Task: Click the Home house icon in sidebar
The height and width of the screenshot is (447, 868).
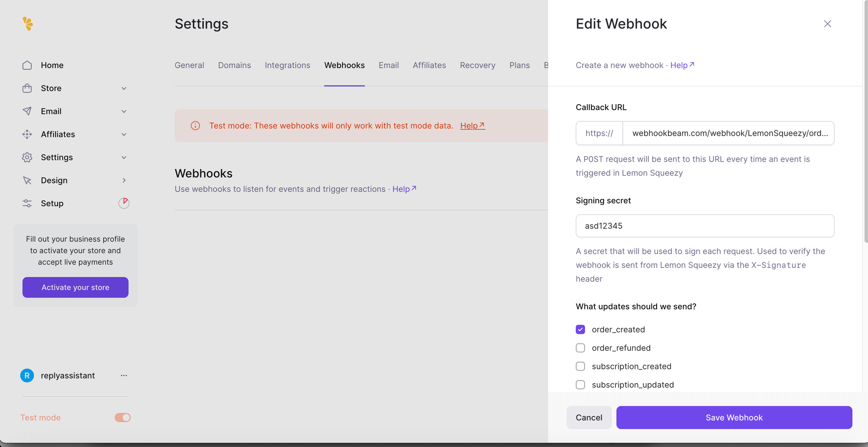Action: tap(27, 65)
